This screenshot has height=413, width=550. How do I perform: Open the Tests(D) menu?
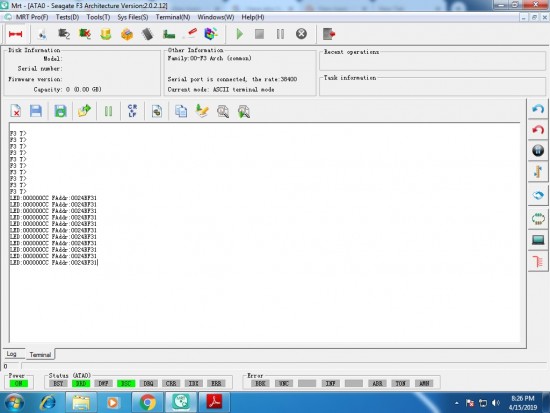pos(67,17)
